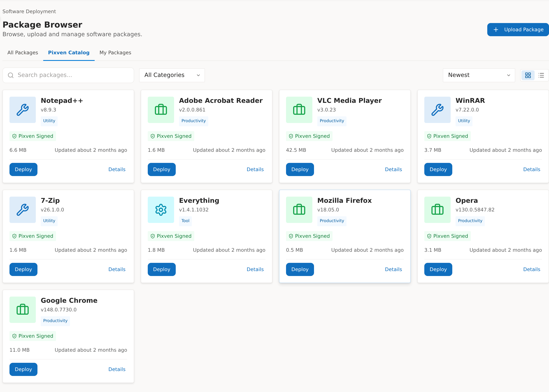This screenshot has width=549, height=392.
Task: Open the Newest sort order dropdown
Action: 479,75
